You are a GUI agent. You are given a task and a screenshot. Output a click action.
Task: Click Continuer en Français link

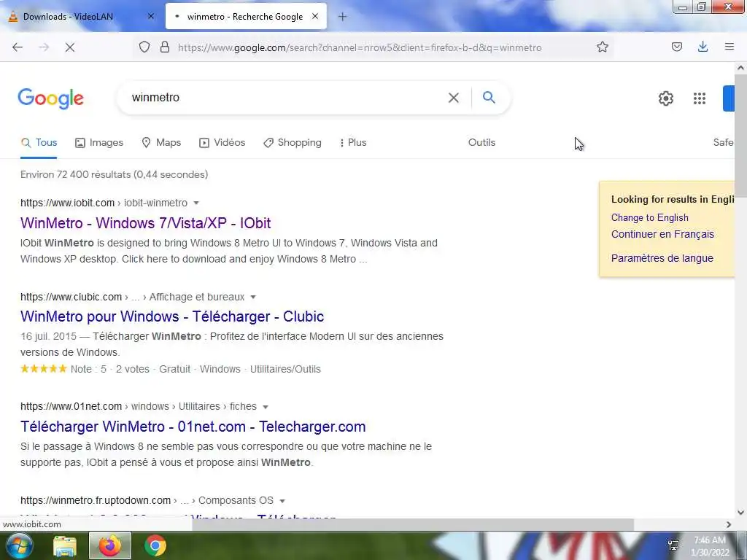coord(662,234)
